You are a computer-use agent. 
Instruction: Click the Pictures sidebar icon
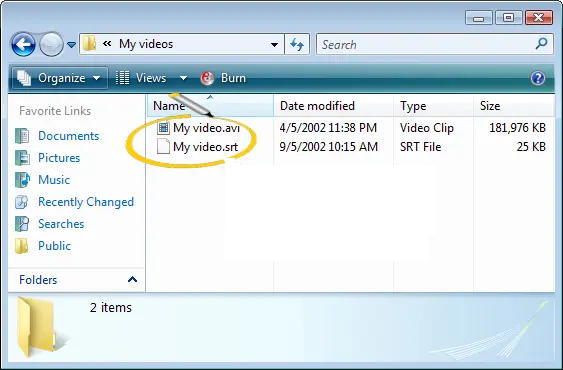(22, 158)
